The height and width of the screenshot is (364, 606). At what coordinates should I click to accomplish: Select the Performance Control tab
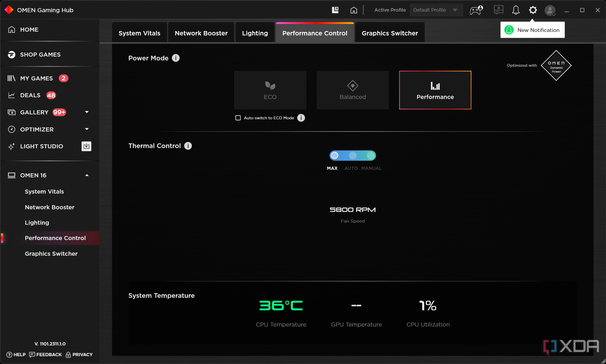315,33
